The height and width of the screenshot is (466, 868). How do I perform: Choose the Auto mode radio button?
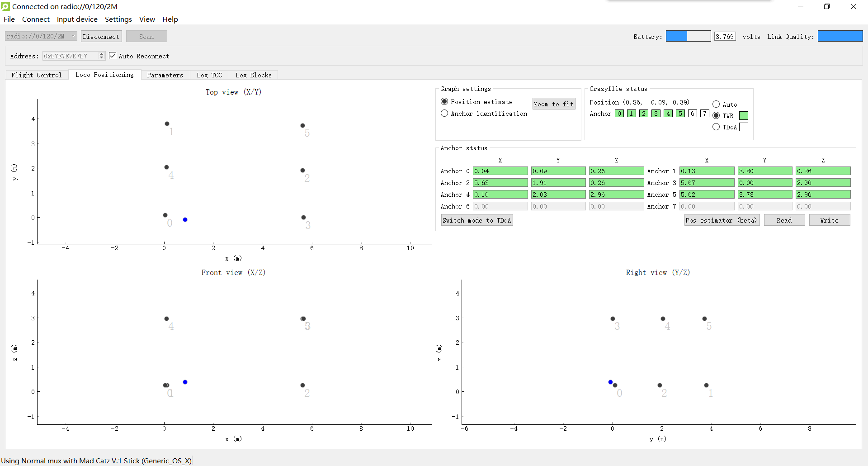pyautogui.click(x=716, y=105)
